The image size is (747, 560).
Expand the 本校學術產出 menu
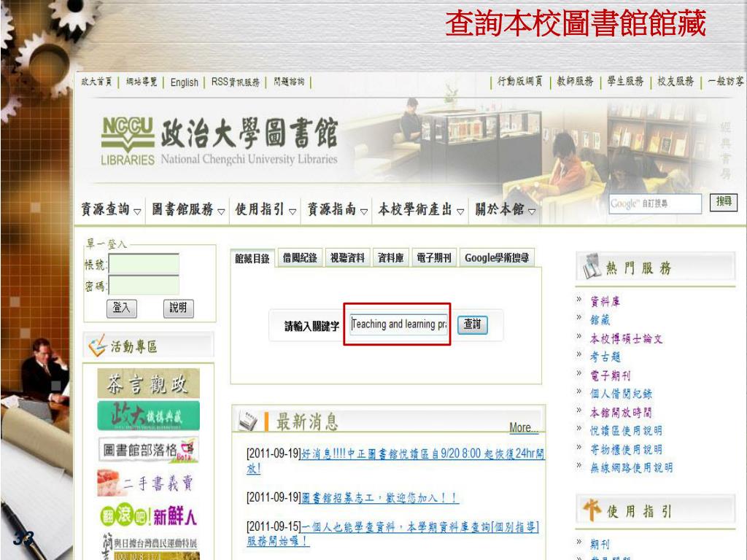pos(421,209)
